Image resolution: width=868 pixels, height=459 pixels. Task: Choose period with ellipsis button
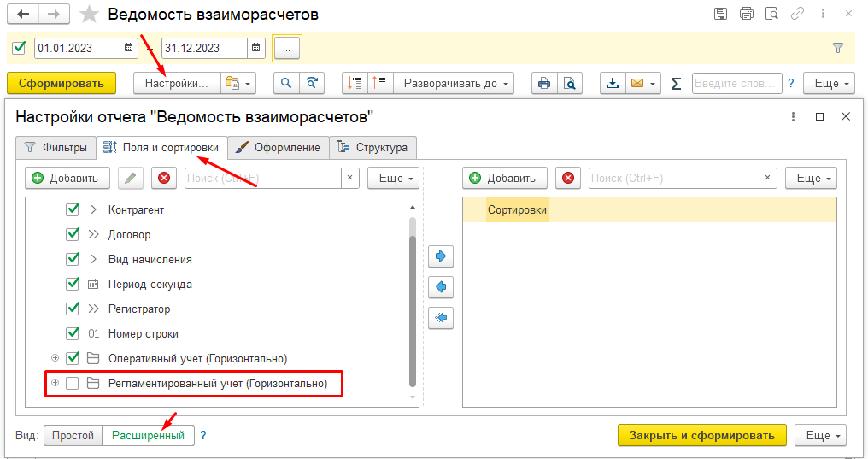point(286,48)
